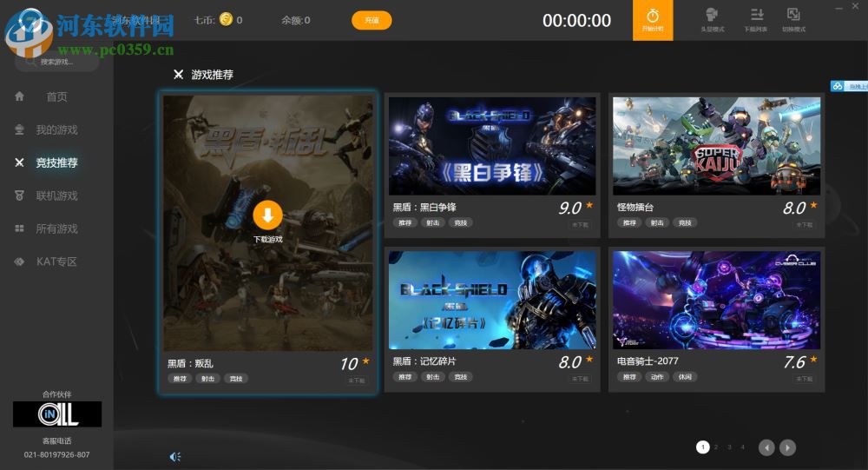Viewport: 868px width, 470px height.
Task: Click the customer phone number 021-80197926-807
Action: 56,454
